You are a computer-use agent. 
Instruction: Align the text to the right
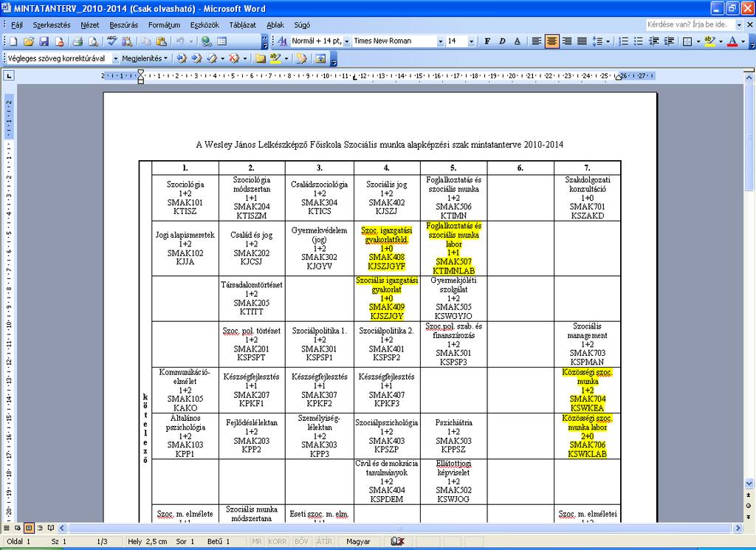[567, 41]
